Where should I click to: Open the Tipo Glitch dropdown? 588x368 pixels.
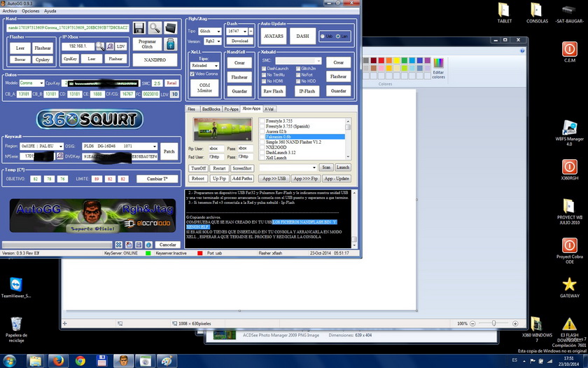coord(218,31)
